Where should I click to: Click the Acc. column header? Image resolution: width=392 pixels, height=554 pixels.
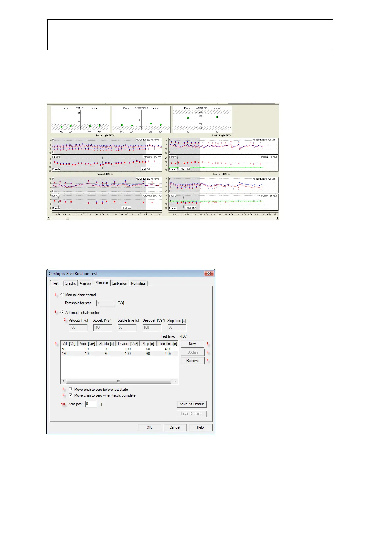click(87, 344)
